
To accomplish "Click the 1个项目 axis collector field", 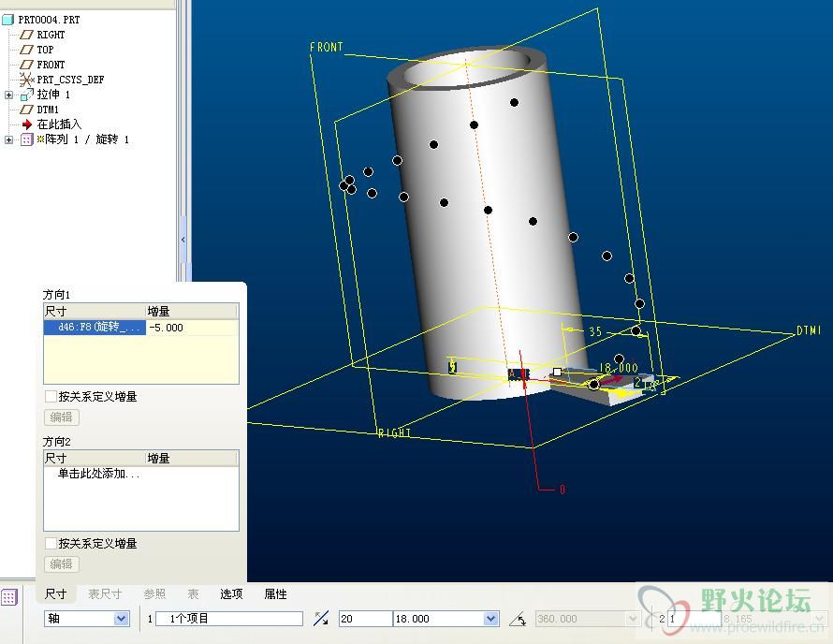I will pyautogui.click(x=229, y=619).
